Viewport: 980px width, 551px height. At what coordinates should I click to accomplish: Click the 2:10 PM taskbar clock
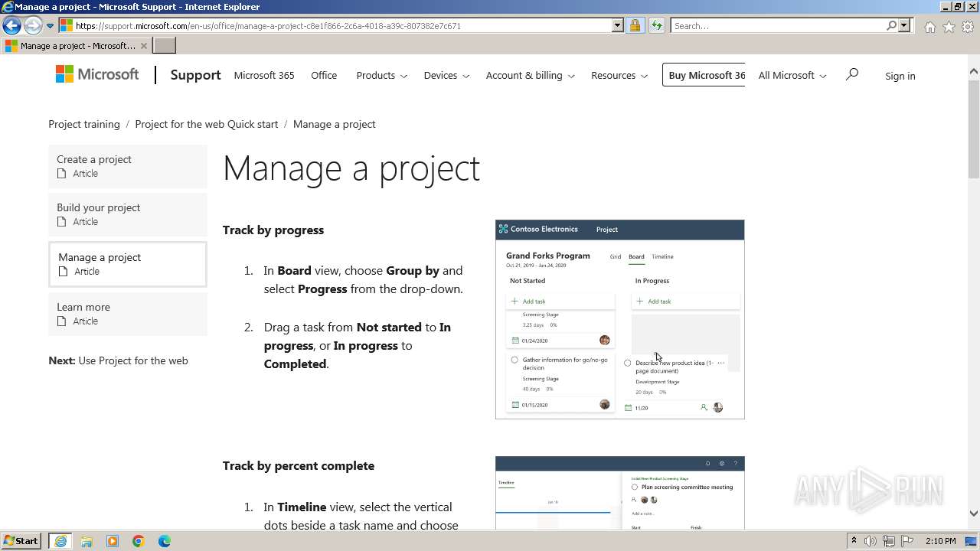pos(941,541)
